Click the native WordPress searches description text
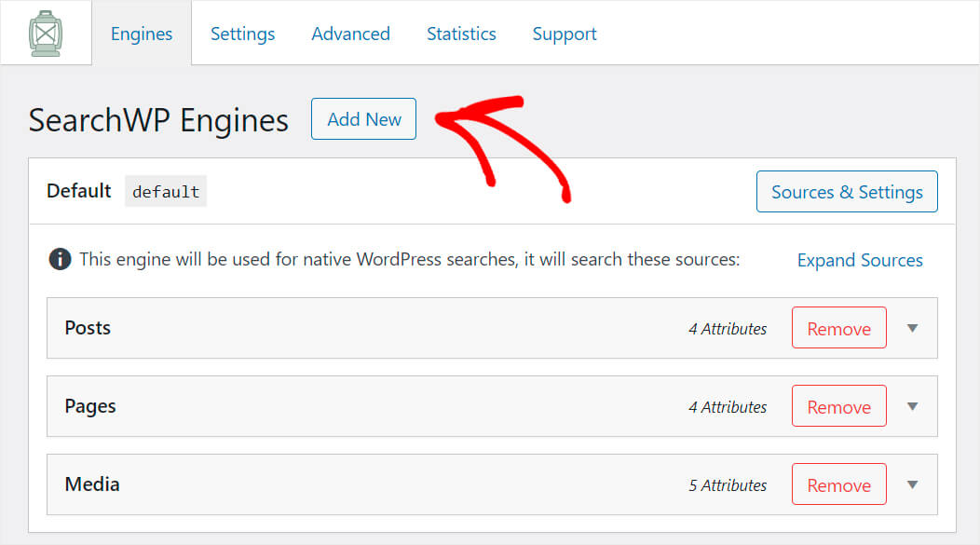 tap(409, 259)
